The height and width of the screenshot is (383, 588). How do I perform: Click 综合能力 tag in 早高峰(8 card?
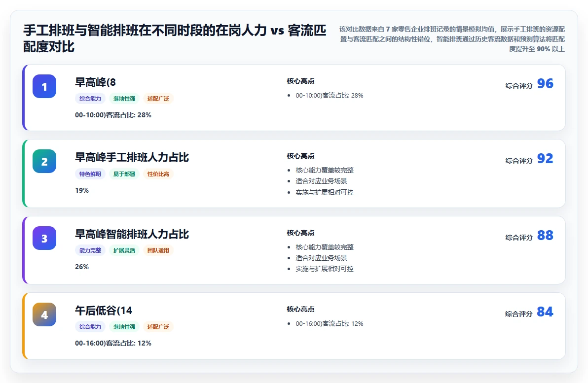[x=90, y=99]
